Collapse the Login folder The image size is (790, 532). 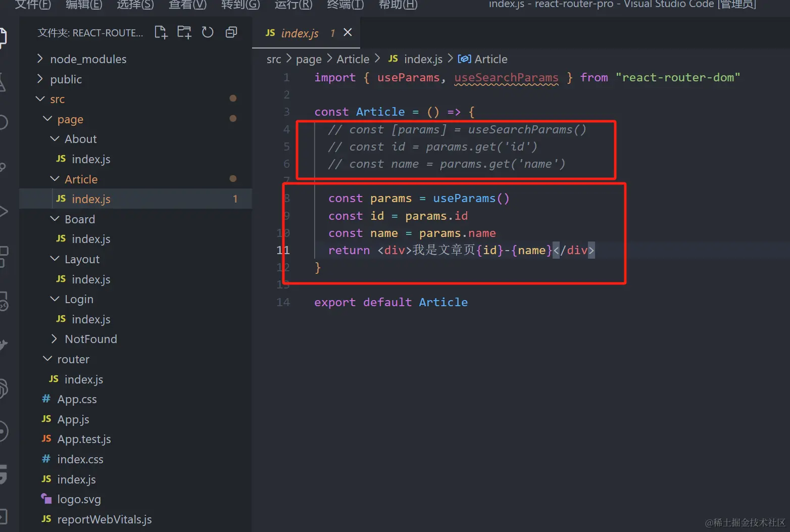click(135, 299)
